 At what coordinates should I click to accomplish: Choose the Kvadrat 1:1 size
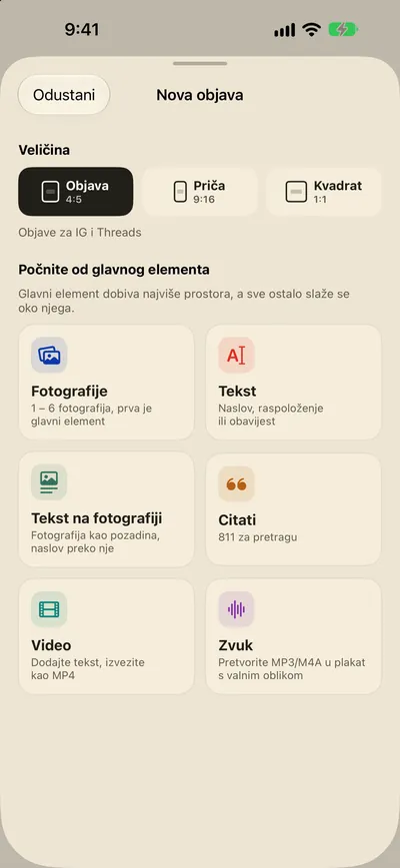click(x=324, y=192)
